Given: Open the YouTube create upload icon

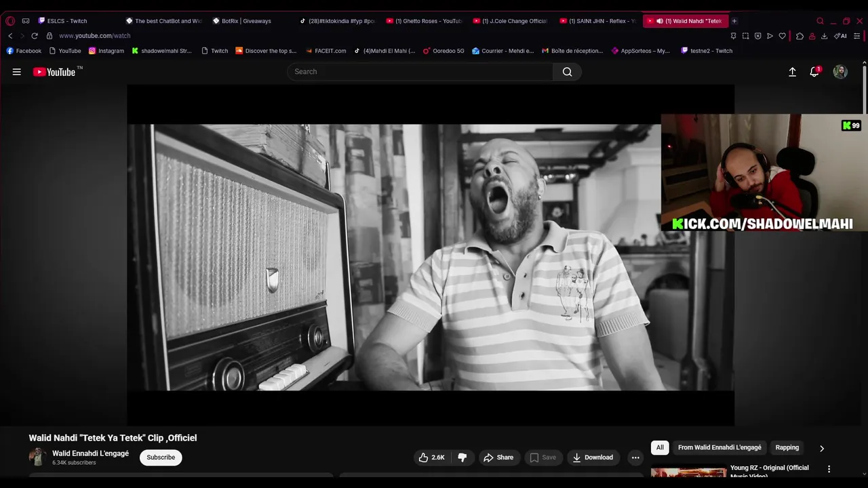Looking at the screenshot, I should (x=792, y=72).
